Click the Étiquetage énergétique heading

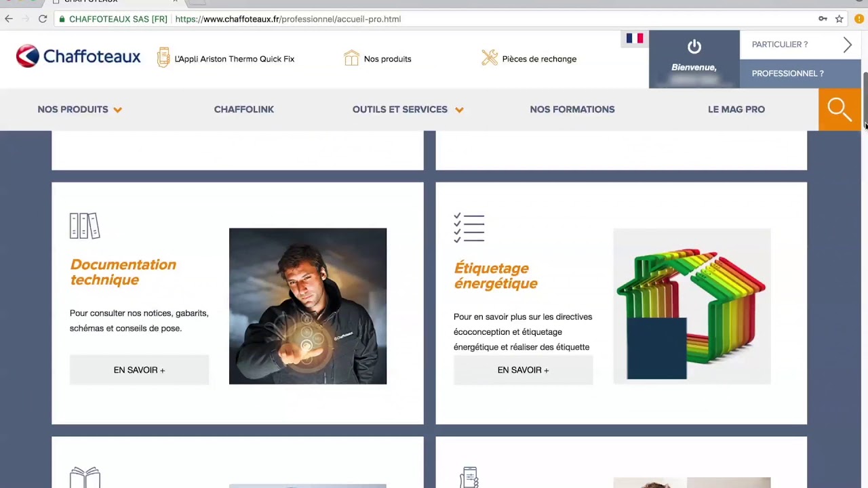click(x=496, y=276)
